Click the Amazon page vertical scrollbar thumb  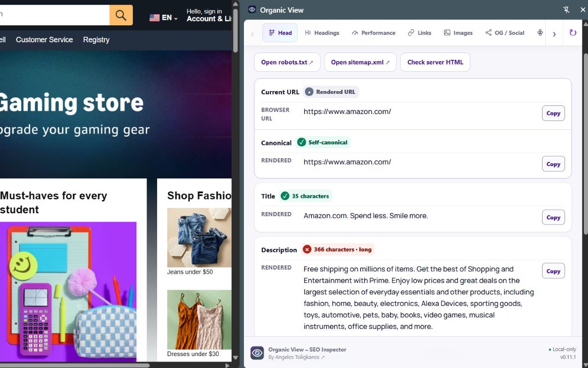[x=236, y=30]
